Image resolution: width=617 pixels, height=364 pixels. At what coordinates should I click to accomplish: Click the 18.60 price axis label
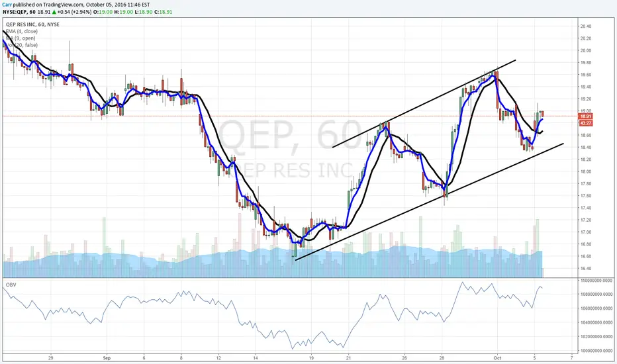point(585,136)
